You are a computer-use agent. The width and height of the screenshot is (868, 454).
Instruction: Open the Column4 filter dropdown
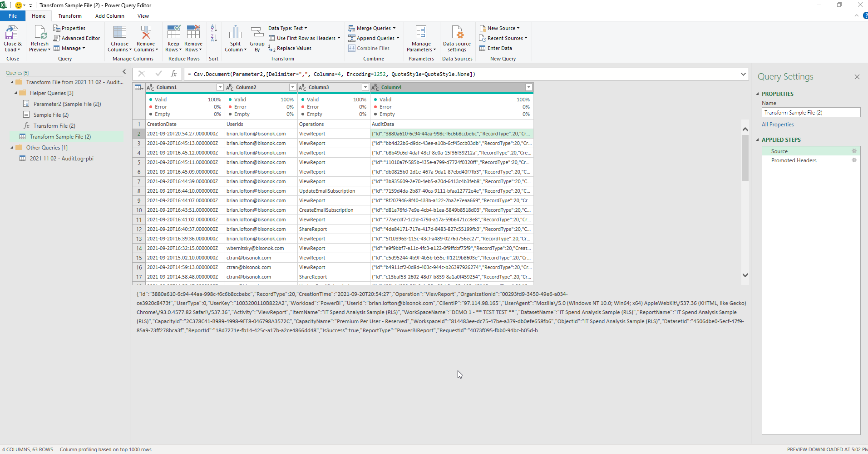click(529, 87)
